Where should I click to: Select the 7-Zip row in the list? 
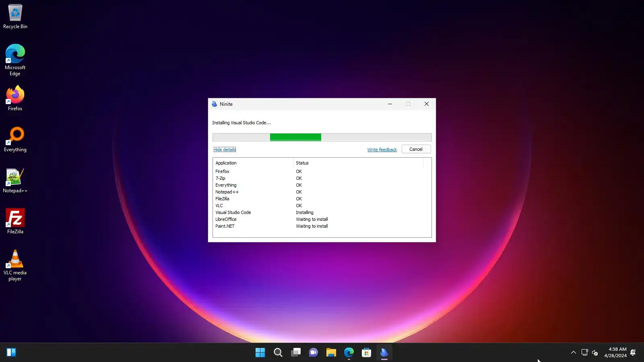[322, 178]
